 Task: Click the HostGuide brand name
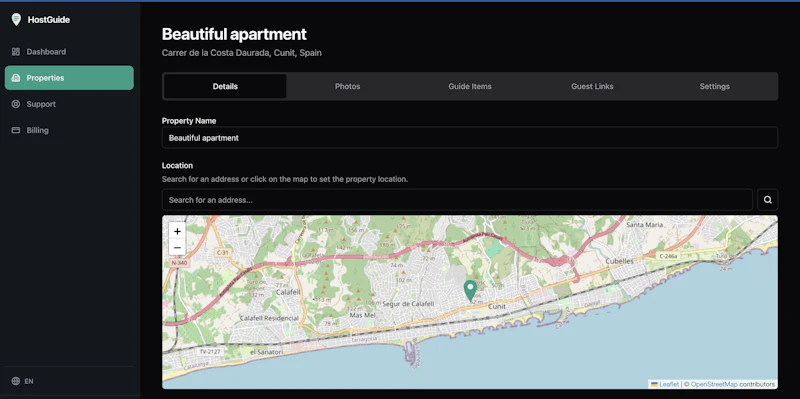pyautogui.click(x=48, y=20)
